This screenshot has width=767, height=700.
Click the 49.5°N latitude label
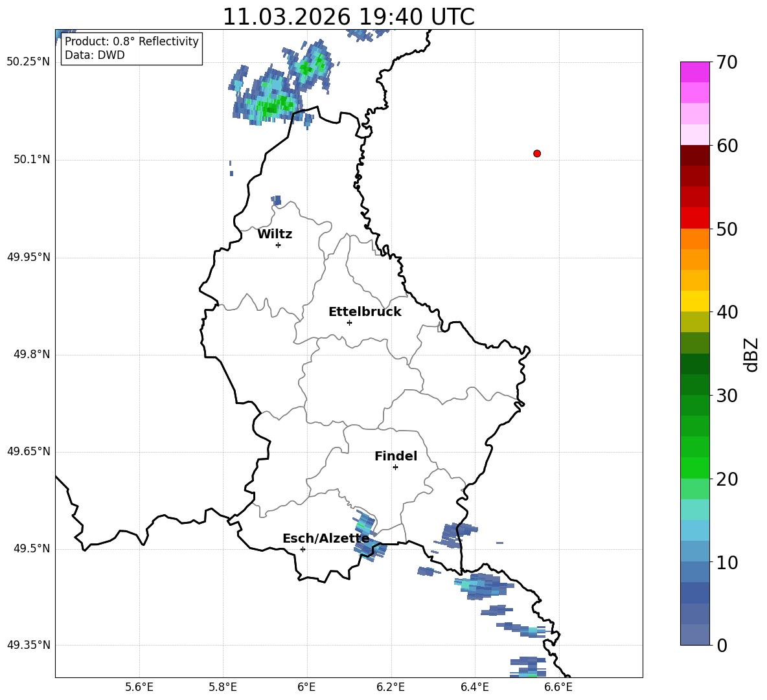point(32,548)
